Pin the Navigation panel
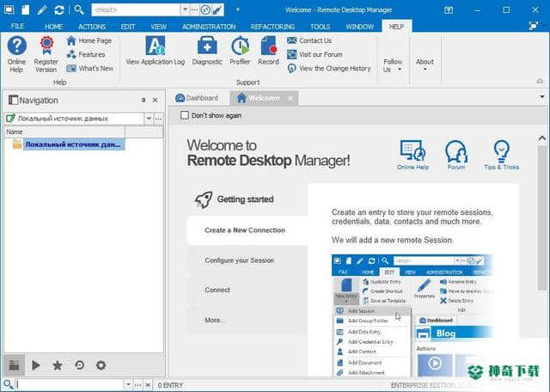 point(144,100)
